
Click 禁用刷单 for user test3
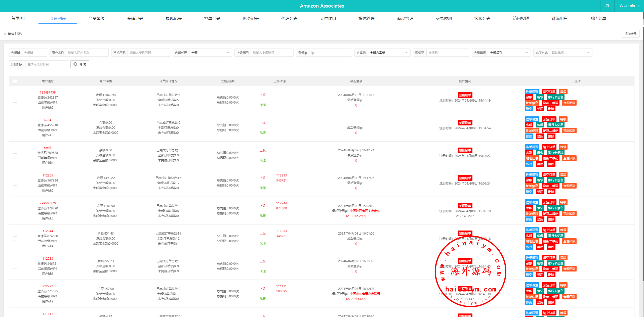[465, 151]
